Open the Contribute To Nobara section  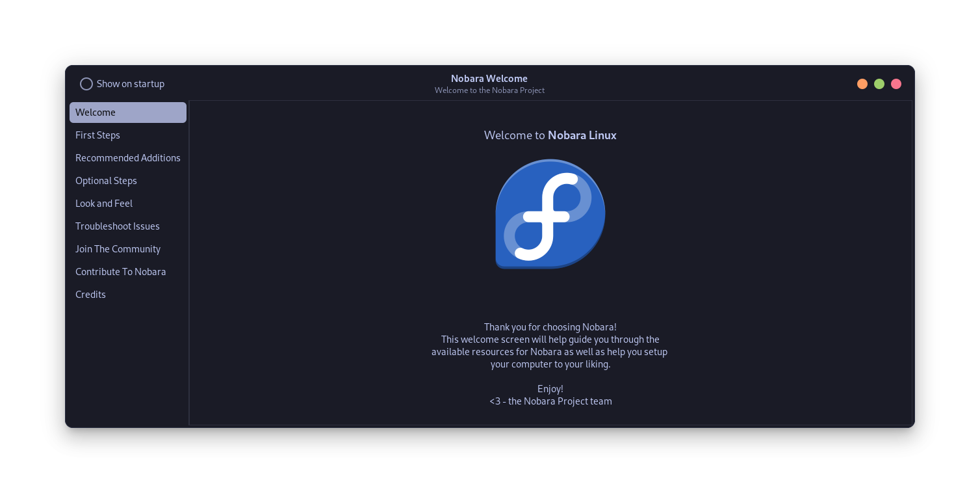(x=120, y=271)
